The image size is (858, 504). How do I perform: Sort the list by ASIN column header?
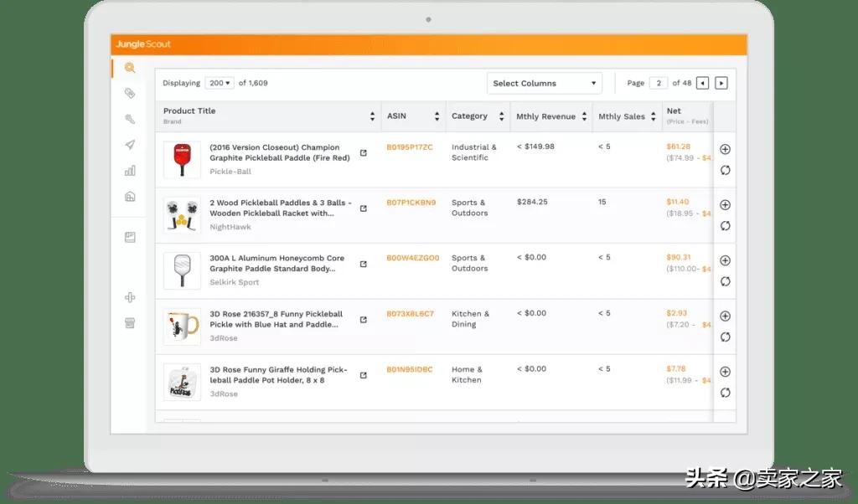[437, 116]
